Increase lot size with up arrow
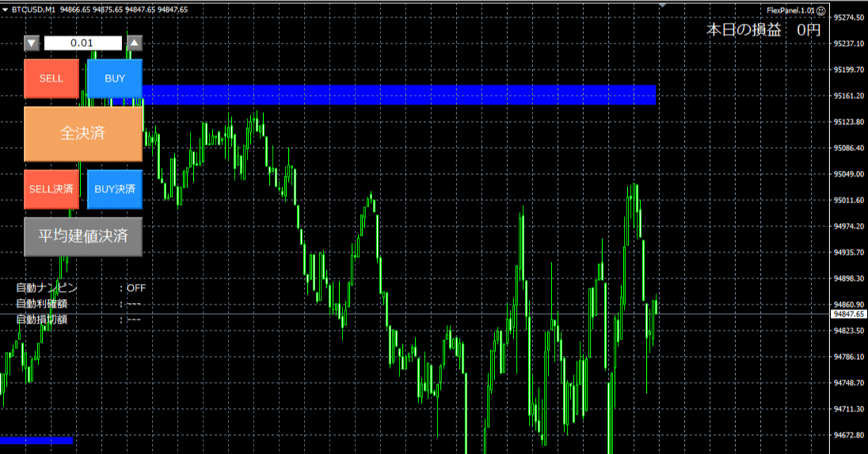 pyautogui.click(x=135, y=43)
